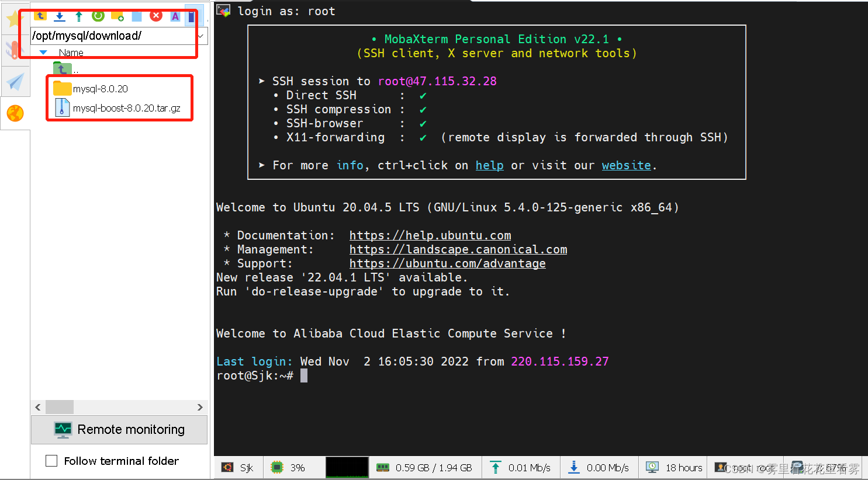Download selected files from server

(60, 16)
